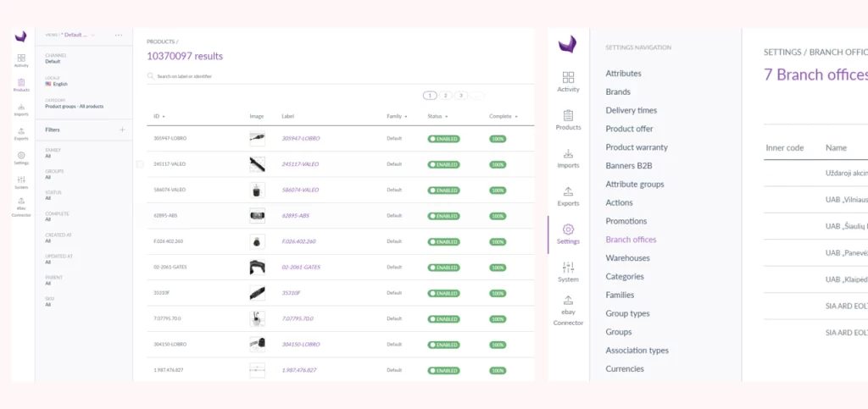Select Currencies in Settings Navigation
The width and height of the screenshot is (868, 409).
(625, 369)
